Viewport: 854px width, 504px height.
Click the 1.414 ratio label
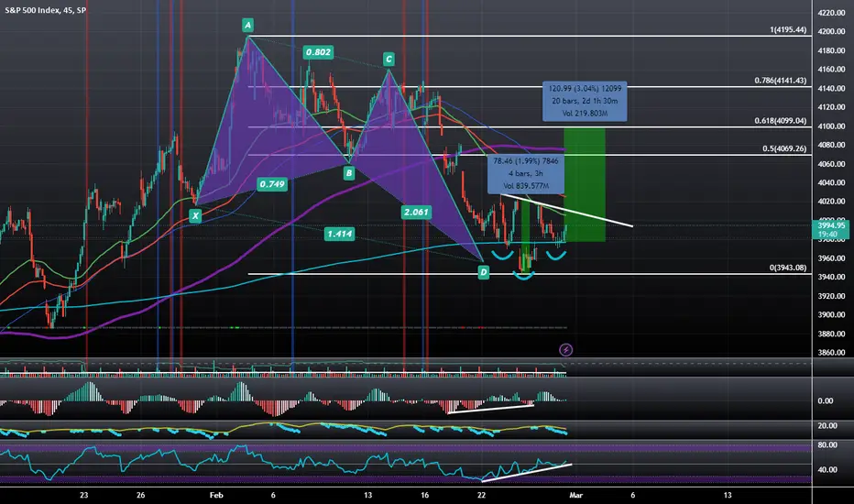point(339,235)
